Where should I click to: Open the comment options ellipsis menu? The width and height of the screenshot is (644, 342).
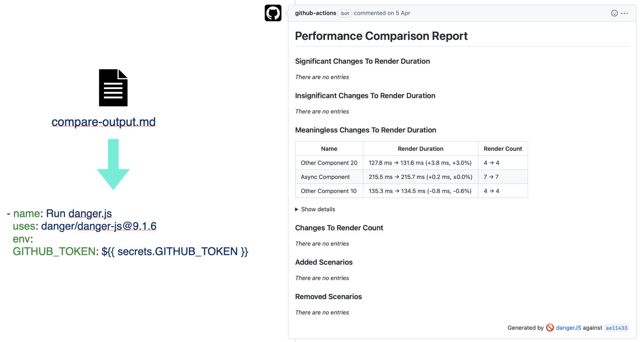pos(624,13)
